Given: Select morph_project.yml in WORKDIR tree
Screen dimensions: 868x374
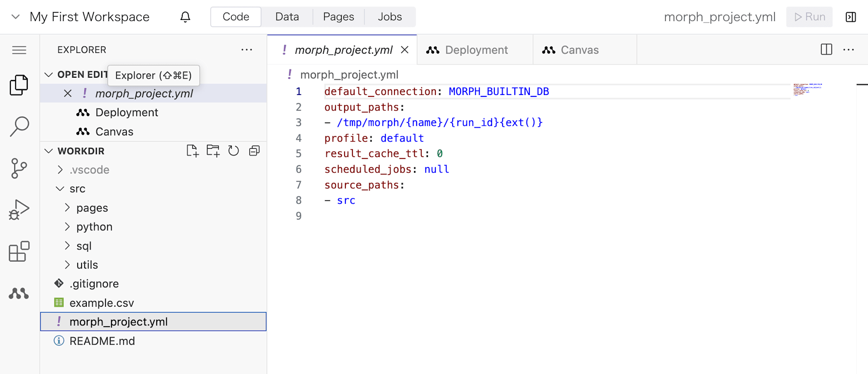Looking at the screenshot, I should tap(153, 322).
